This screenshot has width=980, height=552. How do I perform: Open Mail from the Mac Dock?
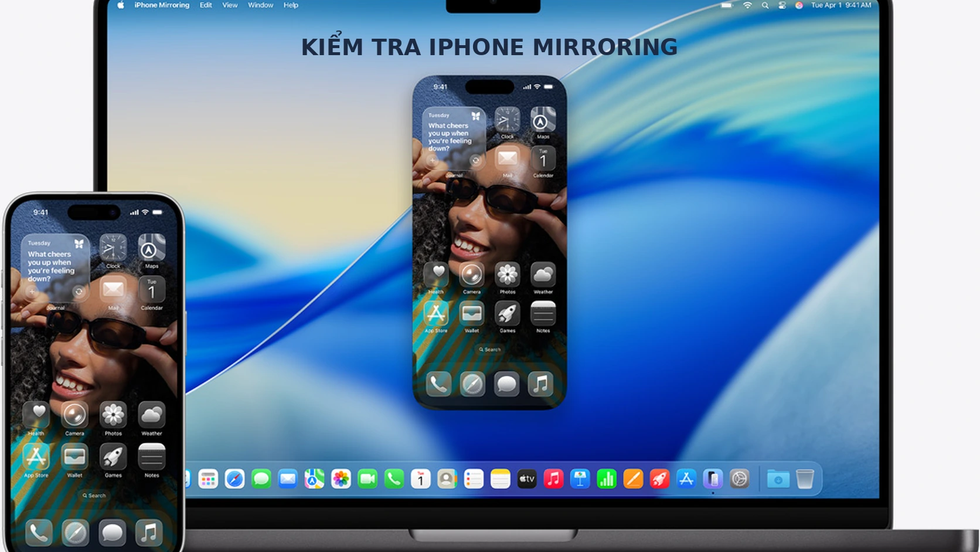pos(288,479)
